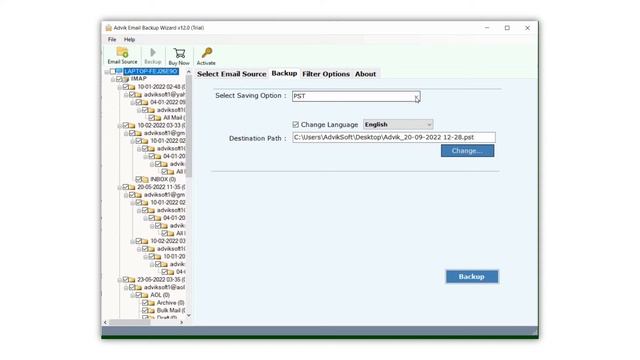This screenshot has height=360, width=640.
Task: Collapse the 10-01-2022 02-48 tree node
Action: 120,87
